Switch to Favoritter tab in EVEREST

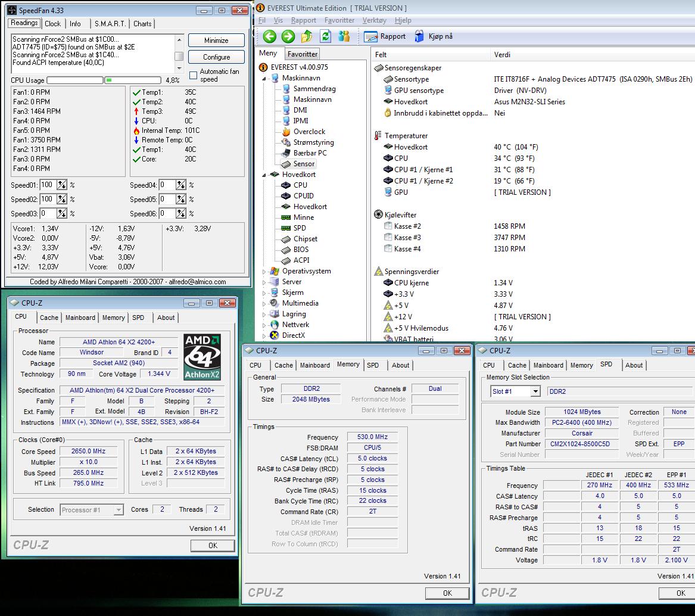303,54
